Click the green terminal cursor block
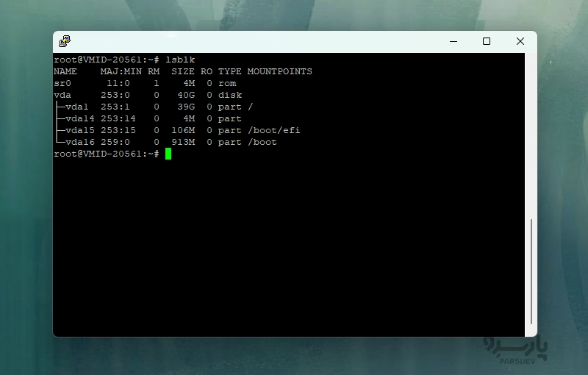 pyautogui.click(x=168, y=154)
